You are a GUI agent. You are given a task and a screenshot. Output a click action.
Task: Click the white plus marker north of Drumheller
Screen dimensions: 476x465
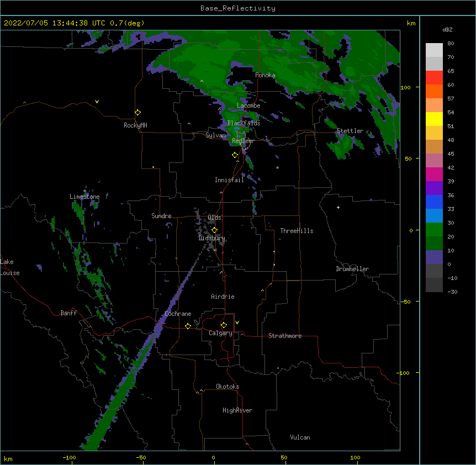(338, 207)
